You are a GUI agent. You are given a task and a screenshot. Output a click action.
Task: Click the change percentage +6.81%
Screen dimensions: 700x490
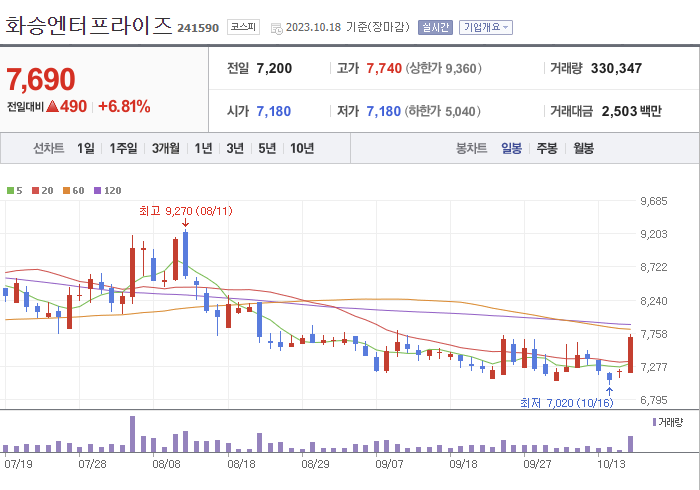[x=124, y=107]
